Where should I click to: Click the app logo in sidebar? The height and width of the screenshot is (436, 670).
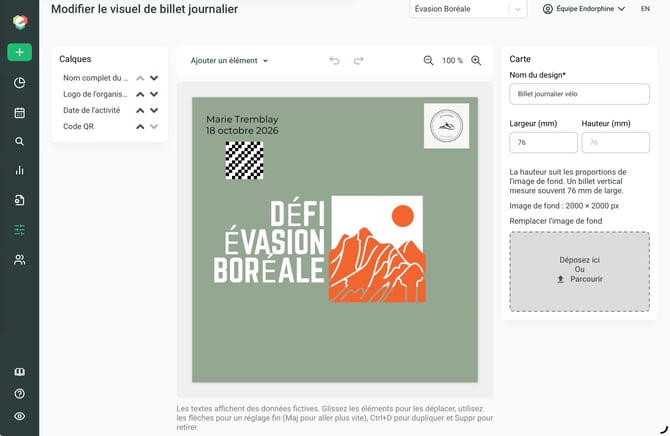click(x=20, y=21)
